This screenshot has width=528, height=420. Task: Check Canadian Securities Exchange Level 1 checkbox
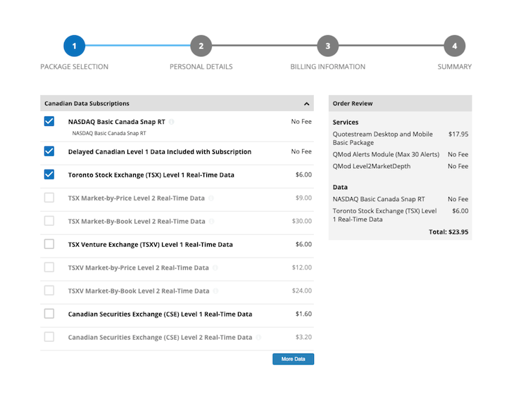point(49,314)
